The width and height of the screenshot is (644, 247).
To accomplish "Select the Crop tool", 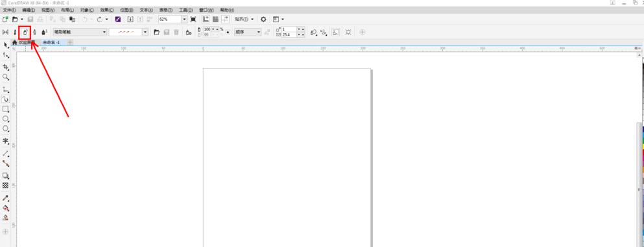I will tap(5, 67).
